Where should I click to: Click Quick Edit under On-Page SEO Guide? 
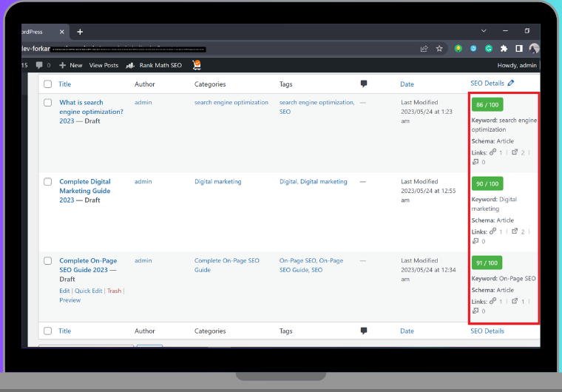point(89,291)
